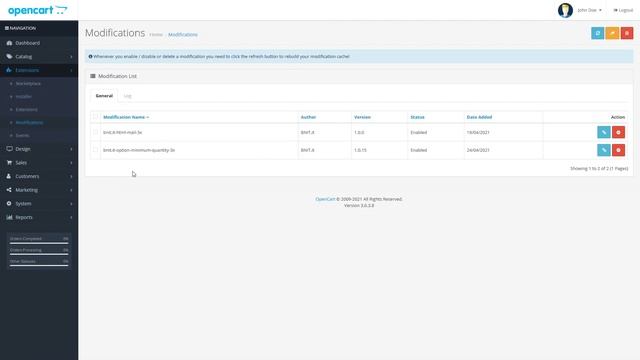Edit the first modification dated 19/04/2021
The width and height of the screenshot is (640, 360).
(x=604, y=132)
